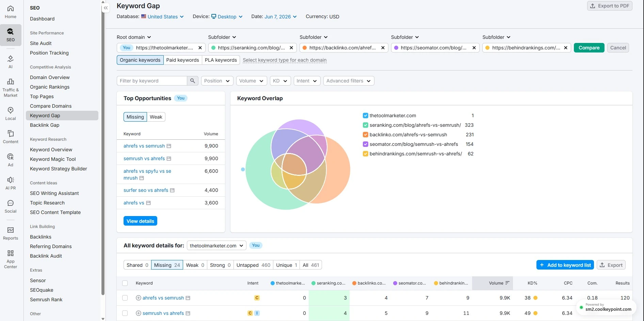Click the View details button
This screenshot has width=644, height=321.
140,221
